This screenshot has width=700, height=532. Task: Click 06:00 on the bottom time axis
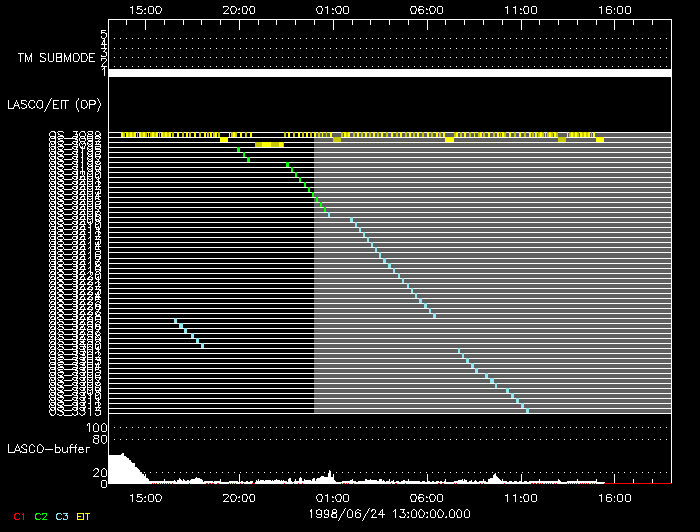coord(426,496)
